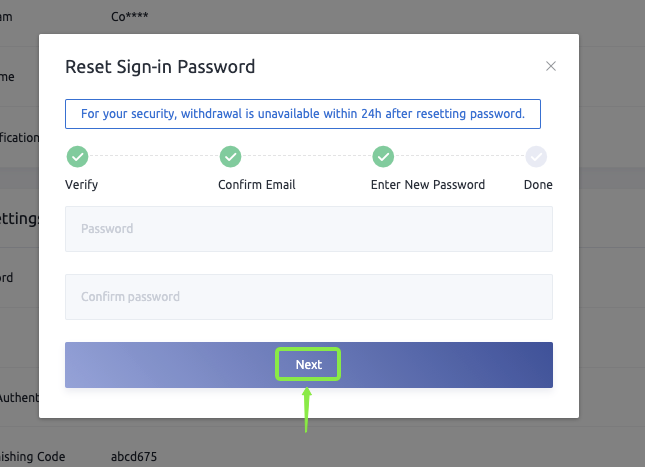Click the withdrawal security notice banner

[x=302, y=114]
